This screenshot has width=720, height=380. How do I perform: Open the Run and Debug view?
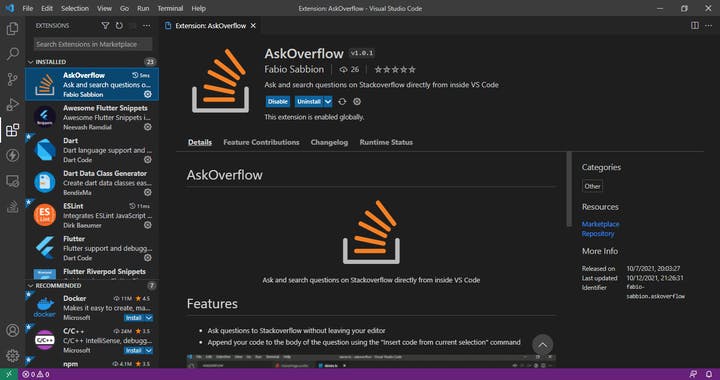pos(12,105)
